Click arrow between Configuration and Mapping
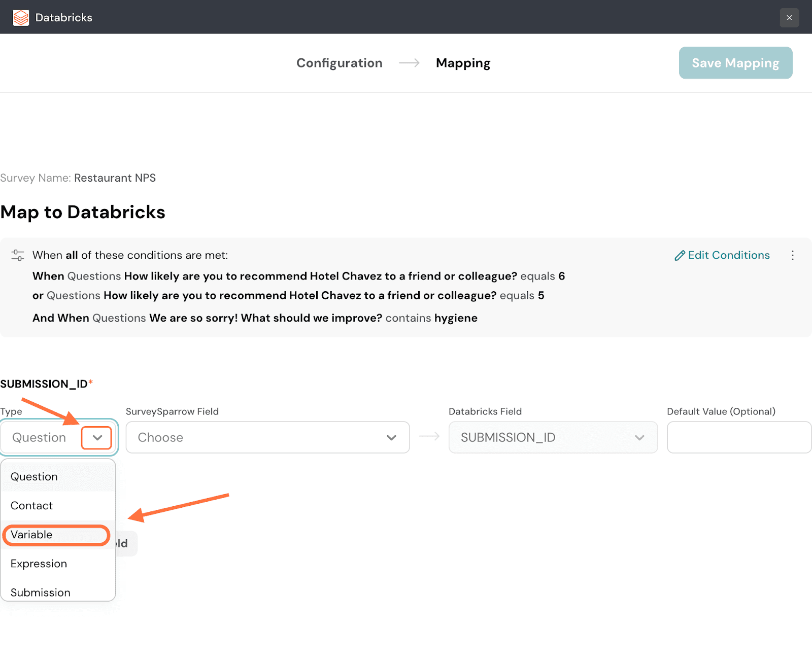The image size is (812, 662). coord(409,63)
